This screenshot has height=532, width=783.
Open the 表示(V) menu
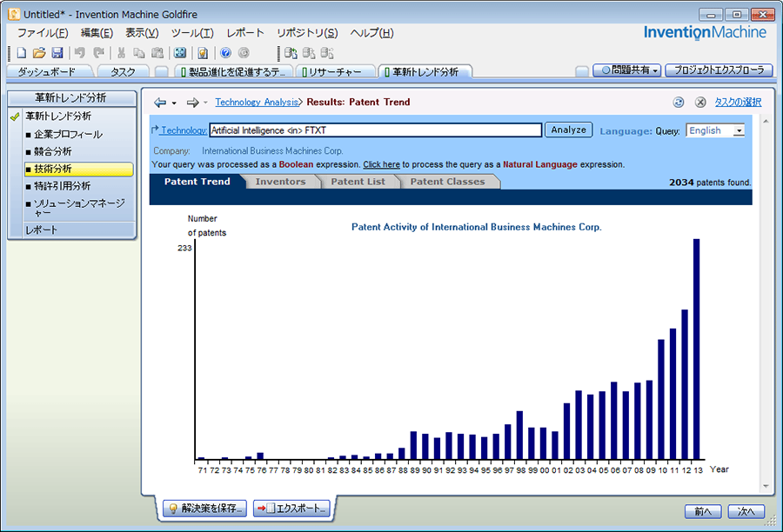tap(142, 33)
